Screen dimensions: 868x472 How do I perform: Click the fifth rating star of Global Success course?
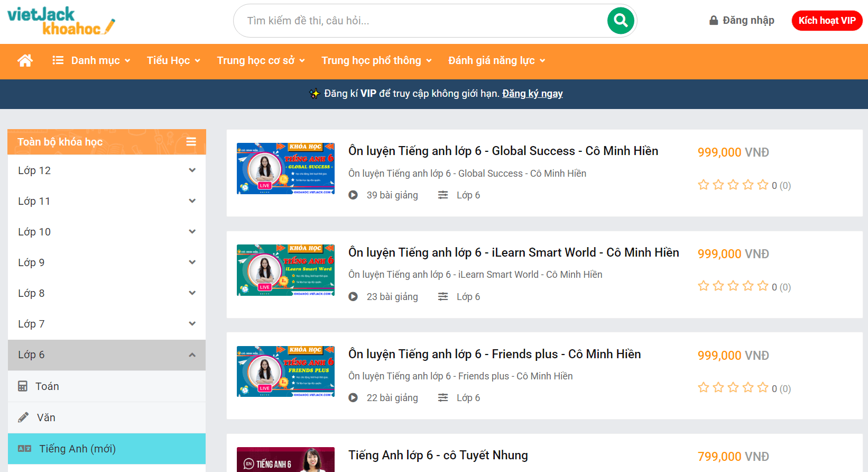coord(763,185)
